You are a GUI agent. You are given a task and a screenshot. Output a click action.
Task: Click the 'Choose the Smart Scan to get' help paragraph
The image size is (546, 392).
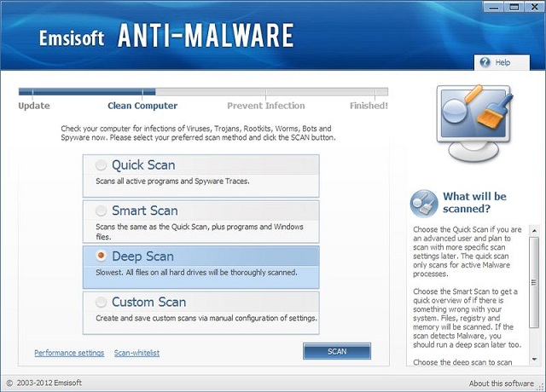pyautogui.click(x=467, y=318)
